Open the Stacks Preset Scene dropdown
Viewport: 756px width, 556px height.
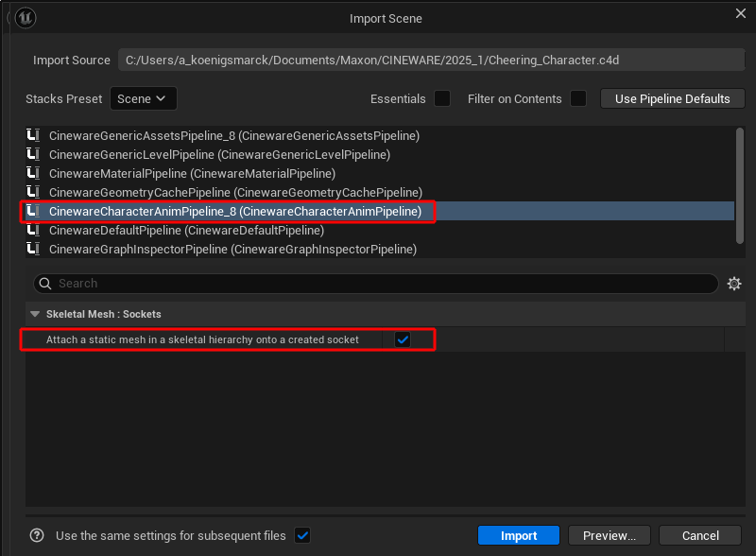click(144, 98)
